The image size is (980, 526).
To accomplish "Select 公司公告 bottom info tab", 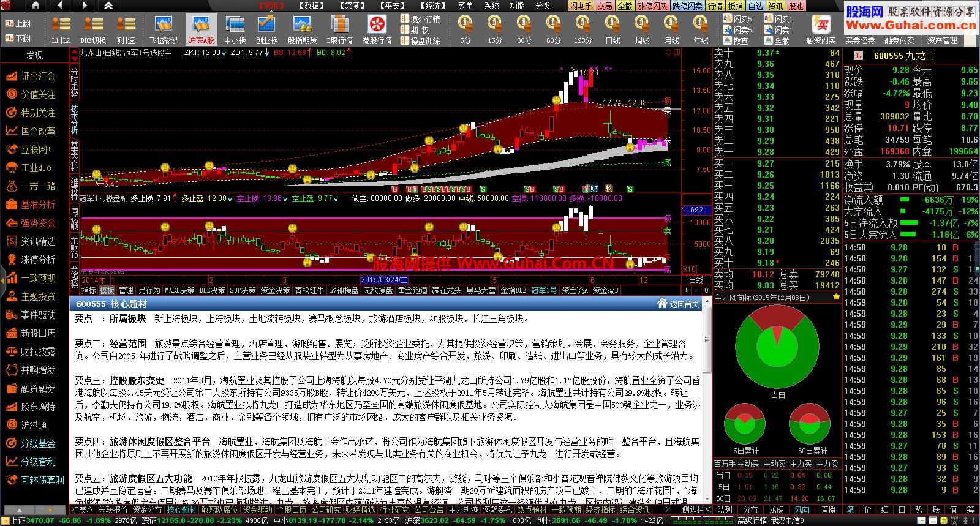I will coord(429,509).
